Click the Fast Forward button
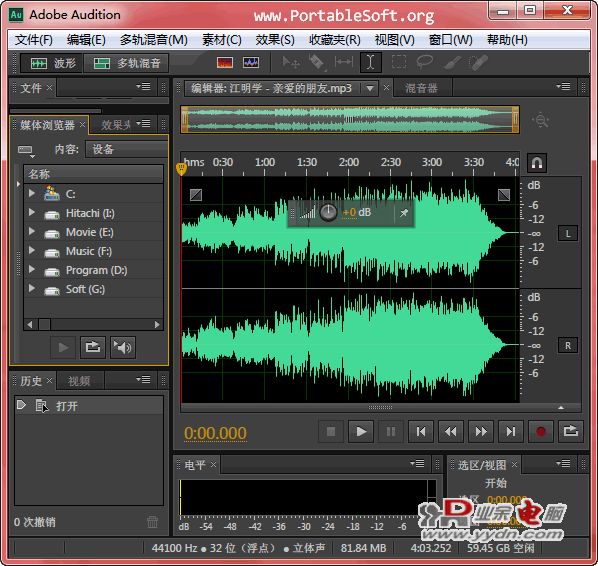 pyautogui.click(x=481, y=431)
